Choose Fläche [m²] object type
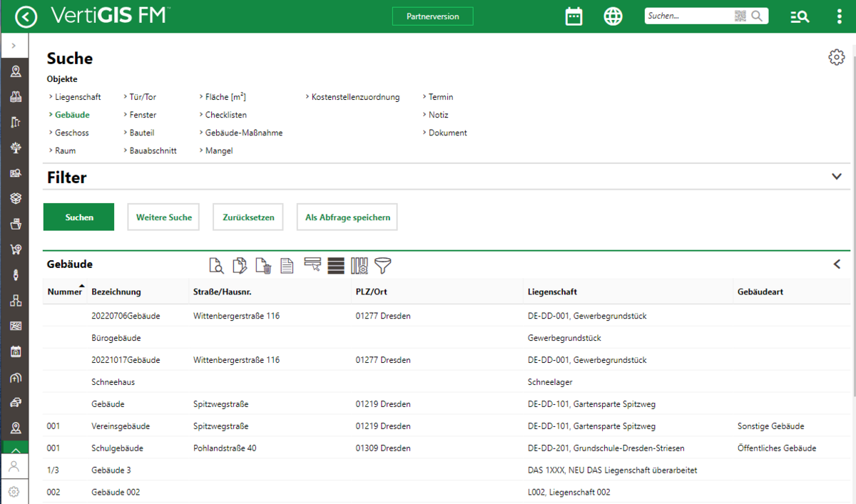 click(225, 97)
